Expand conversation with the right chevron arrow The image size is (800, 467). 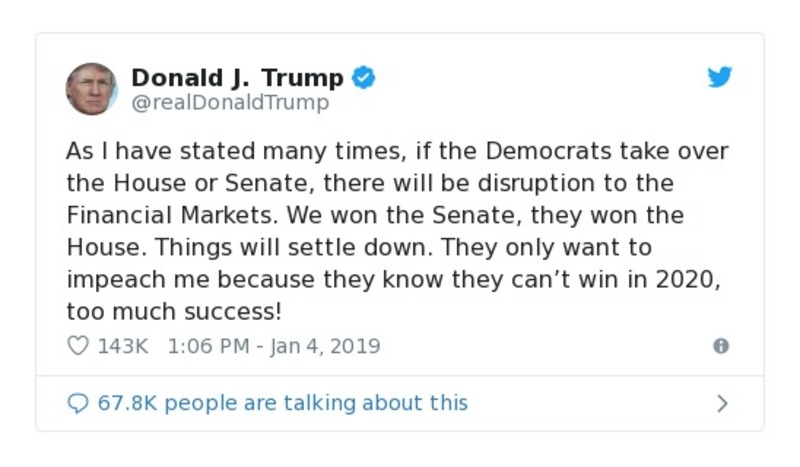722,404
